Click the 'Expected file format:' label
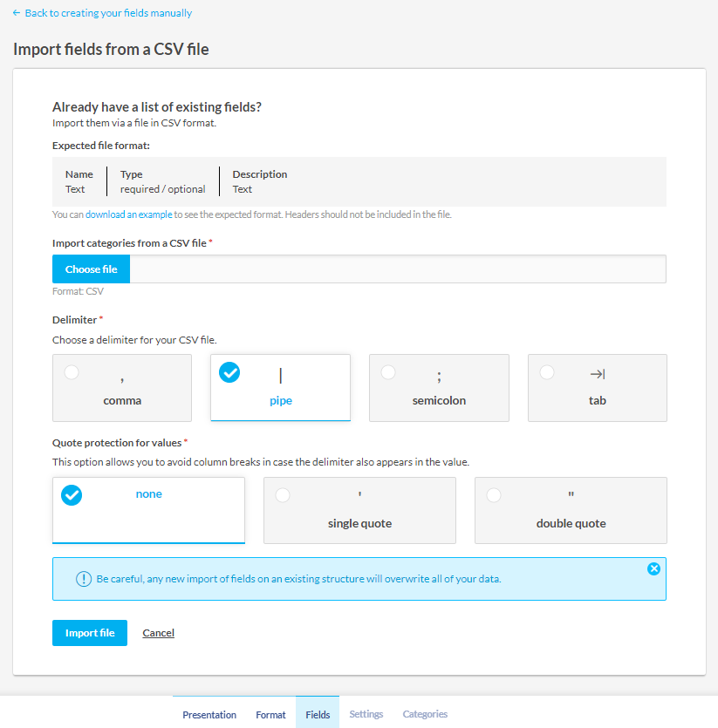 coord(101,146)
